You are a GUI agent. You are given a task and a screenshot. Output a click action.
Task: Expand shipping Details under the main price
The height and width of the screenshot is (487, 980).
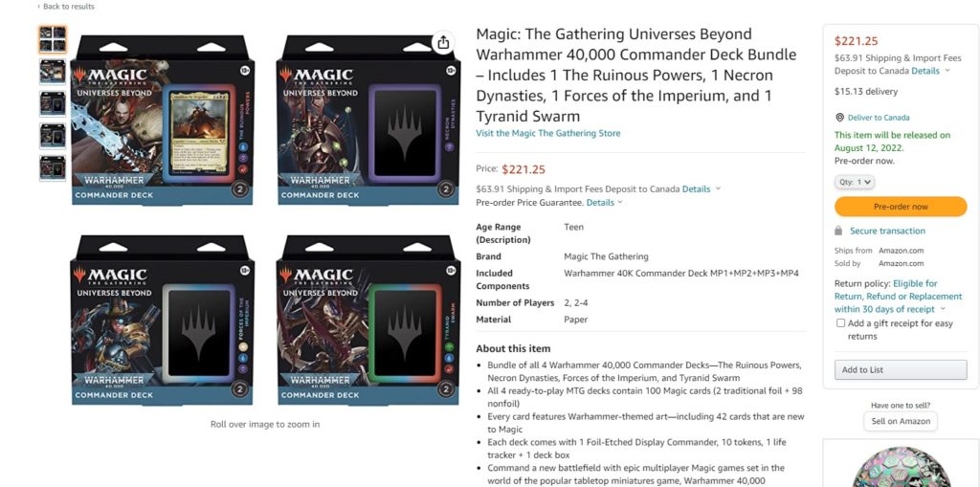[702, 188]
